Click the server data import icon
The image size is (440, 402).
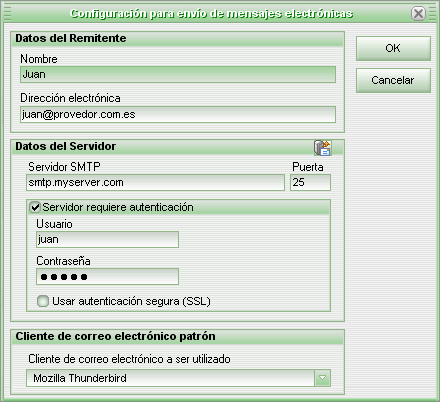322,148
